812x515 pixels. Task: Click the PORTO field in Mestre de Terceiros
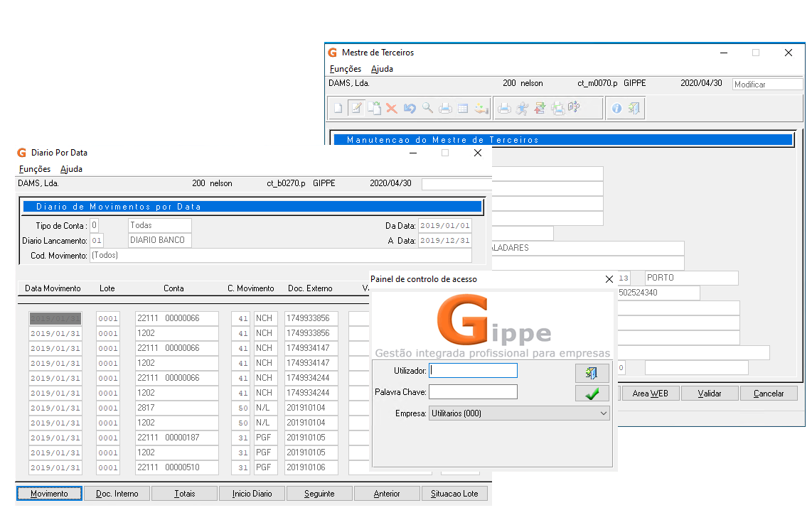click(x=691, y=278)
